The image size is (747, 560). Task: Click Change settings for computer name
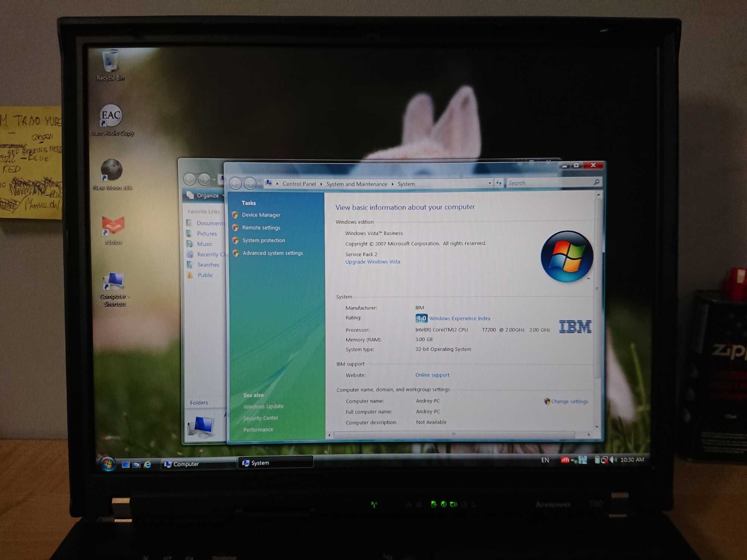[x=569, y=401]
